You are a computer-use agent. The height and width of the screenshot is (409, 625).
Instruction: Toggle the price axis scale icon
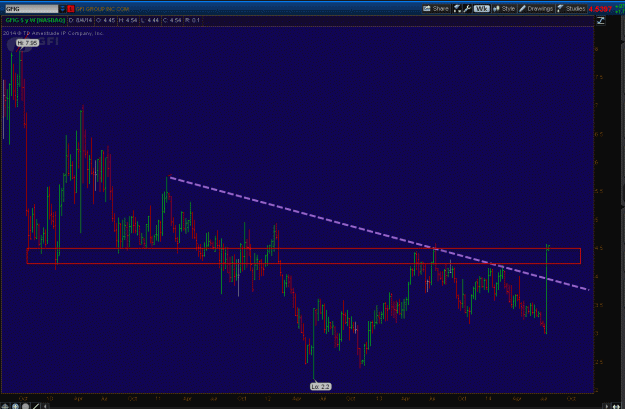tap(600, 20)
